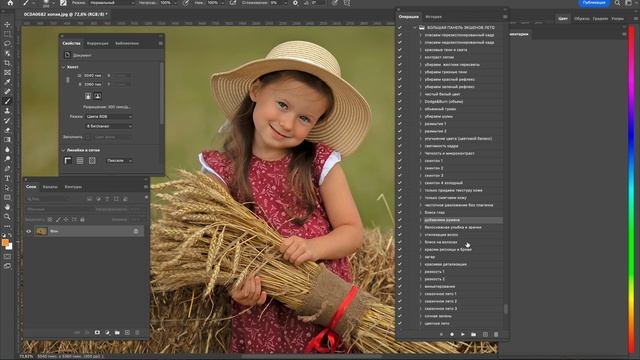Switch to the Библиотеки tab
The image size is (640, 360).
127,43
